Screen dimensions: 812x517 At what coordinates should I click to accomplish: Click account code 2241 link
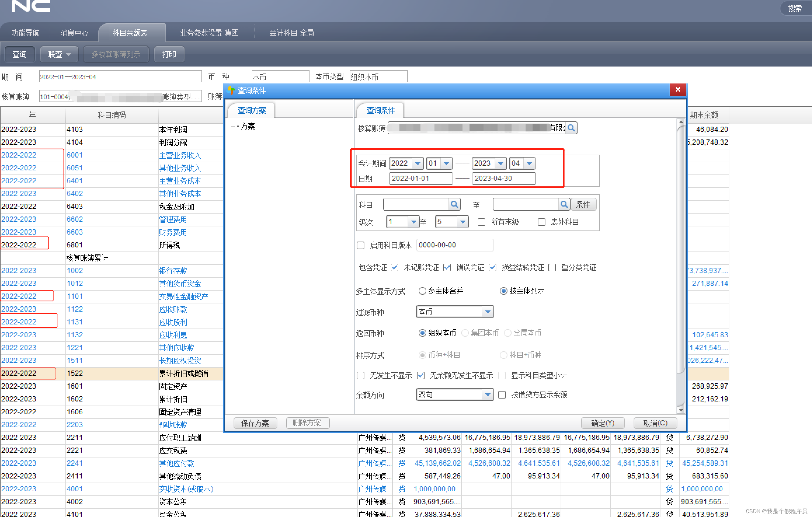(x=74, y=463)
